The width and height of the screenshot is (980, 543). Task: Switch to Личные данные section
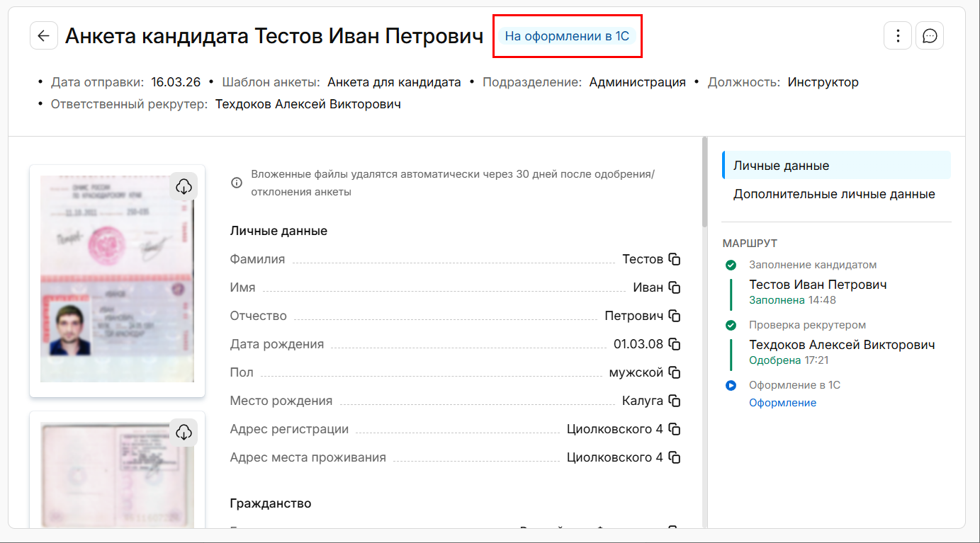point(781,166)
